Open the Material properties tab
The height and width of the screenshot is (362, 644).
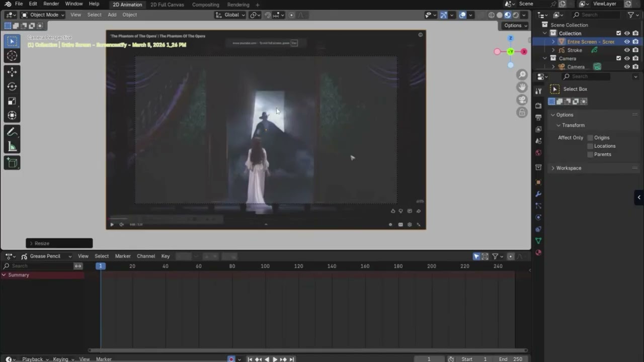(x=538, y=252)
